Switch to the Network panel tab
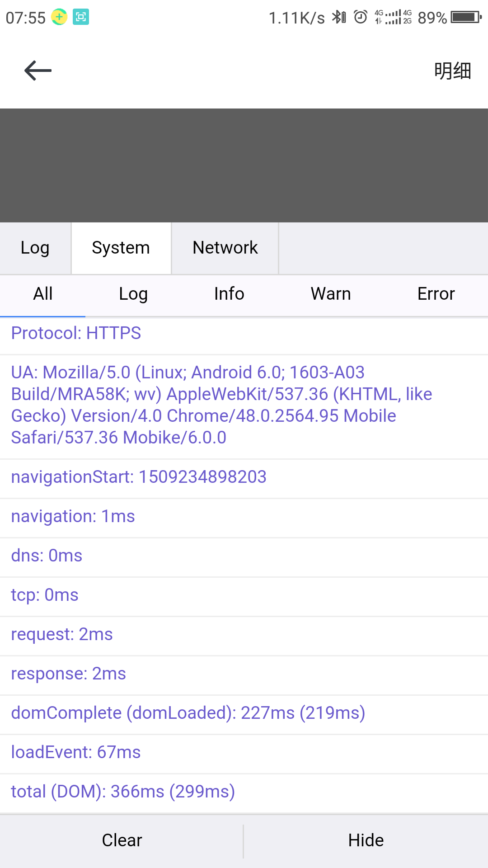 (x=225, y=248)
